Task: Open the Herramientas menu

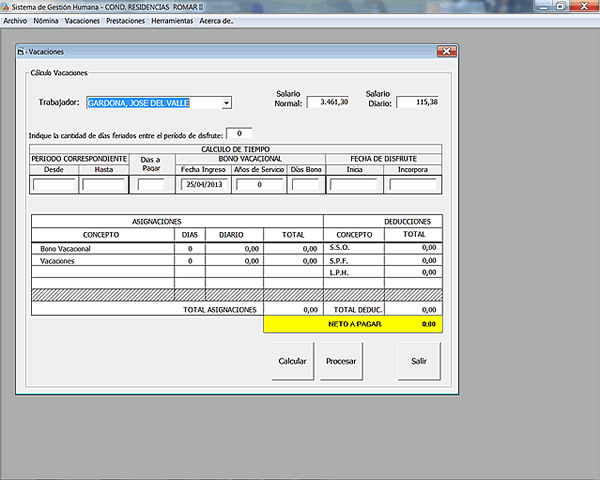Action: pyautogui.click(x=172, y=20)
